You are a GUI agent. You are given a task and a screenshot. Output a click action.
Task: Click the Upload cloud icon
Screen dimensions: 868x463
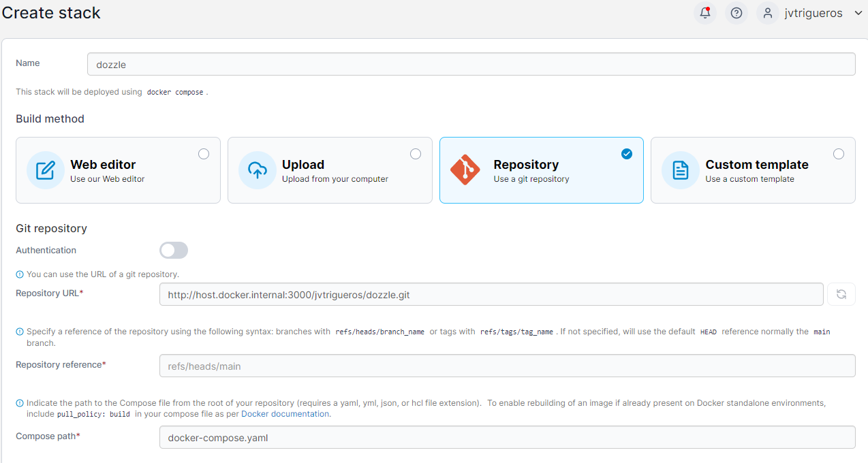(x=257, y=170)
